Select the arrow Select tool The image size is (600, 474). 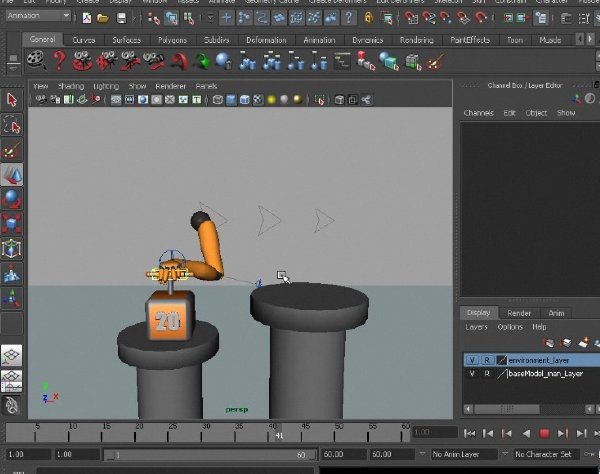12,100
